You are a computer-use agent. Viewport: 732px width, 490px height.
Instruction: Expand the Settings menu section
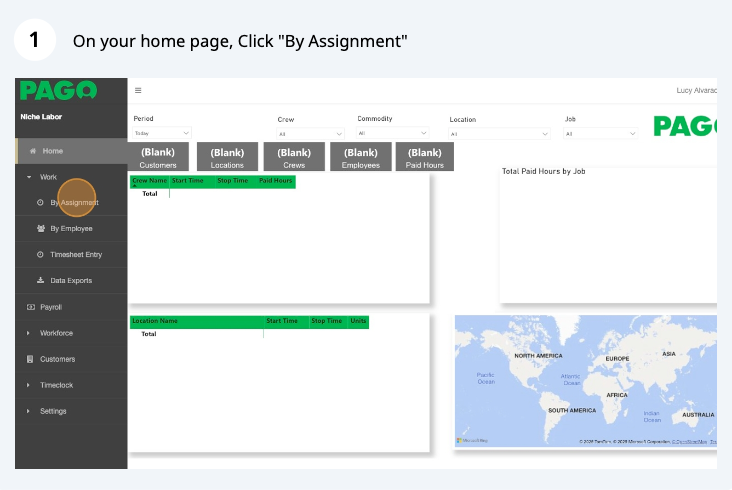[29, 411]
